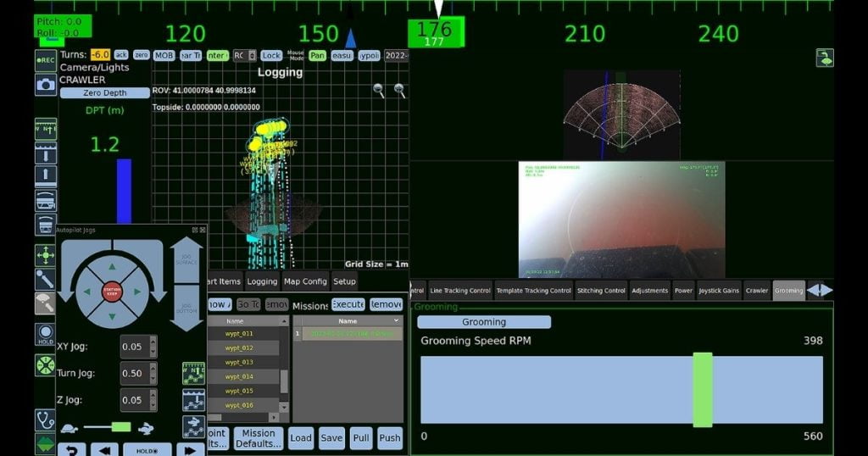
Task: Toggle the MOB button
Action: coord(164,55)
